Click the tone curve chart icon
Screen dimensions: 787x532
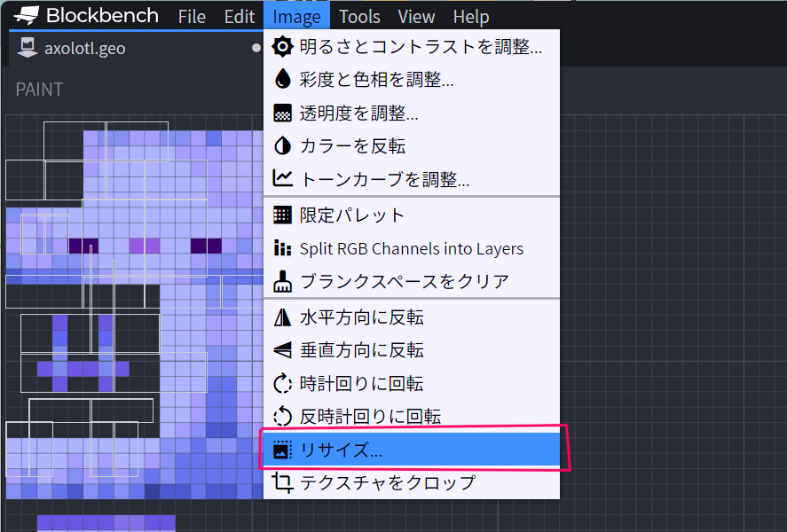pos(282,178)
